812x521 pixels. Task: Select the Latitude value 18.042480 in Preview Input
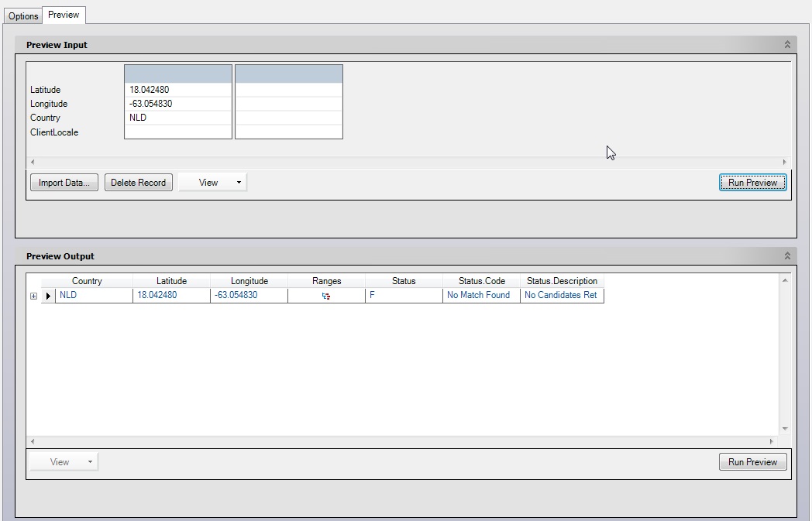point(177,88)
